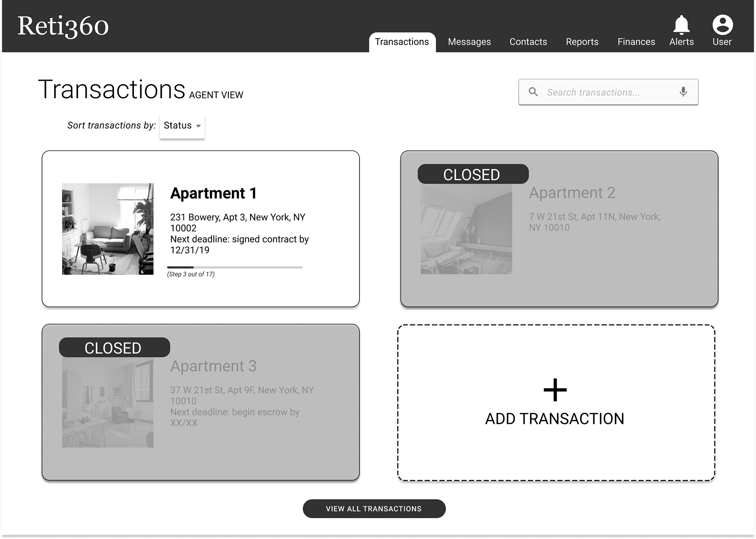The height and width of the screenshot is (539, 756).
Task: Click the Apartment 3 photo thumbnail
Action: coord(108,402)
